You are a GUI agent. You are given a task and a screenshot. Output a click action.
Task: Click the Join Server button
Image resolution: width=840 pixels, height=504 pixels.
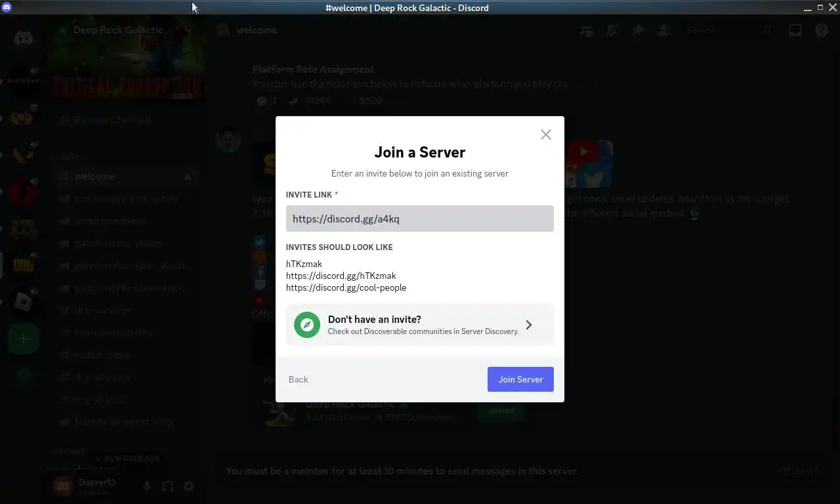pyautogui.click(x=520, y=379)
